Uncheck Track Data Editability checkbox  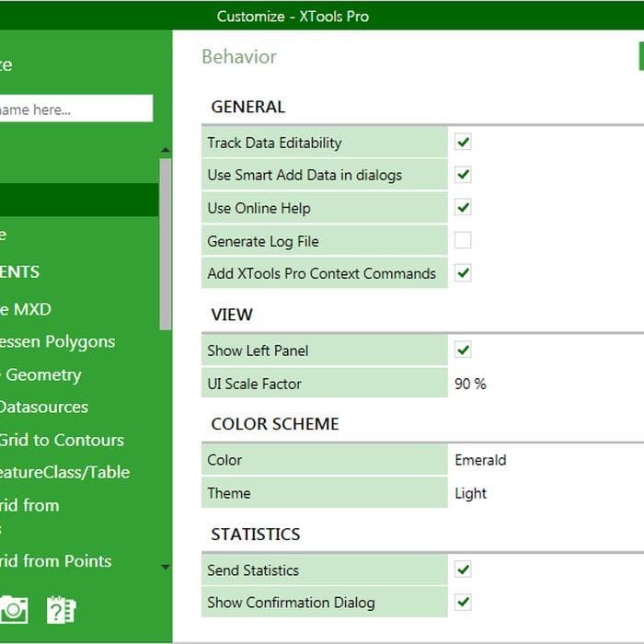point(463,142)
